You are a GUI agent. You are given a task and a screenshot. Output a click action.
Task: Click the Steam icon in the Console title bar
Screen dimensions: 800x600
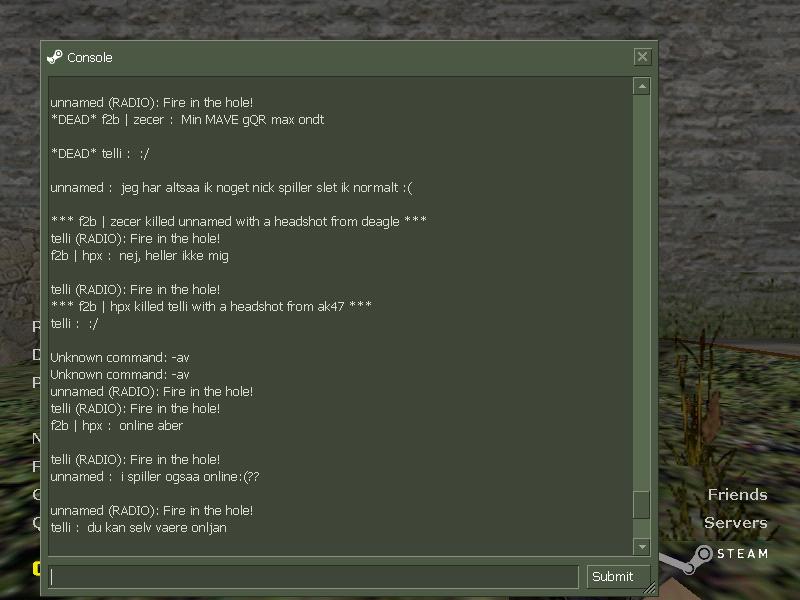point(55,57)
